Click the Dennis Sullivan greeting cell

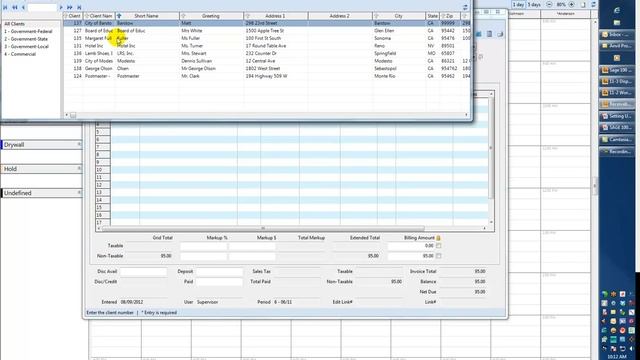[211, 61]
